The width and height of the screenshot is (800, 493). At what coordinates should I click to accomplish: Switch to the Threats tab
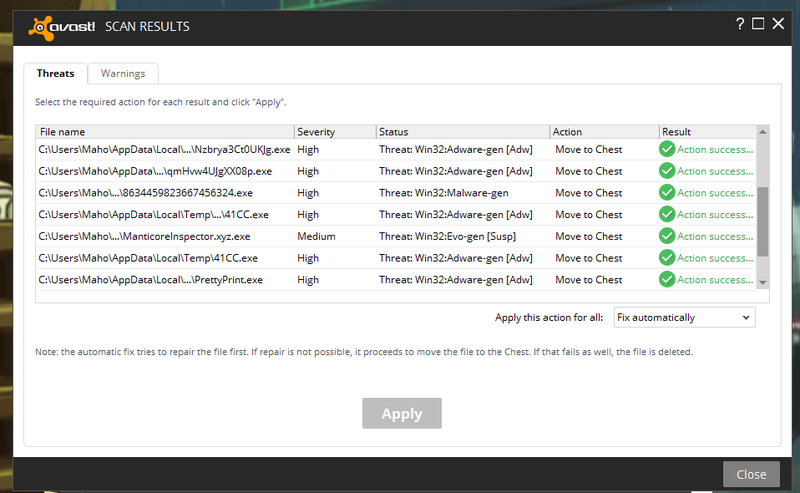coord(55,73)
